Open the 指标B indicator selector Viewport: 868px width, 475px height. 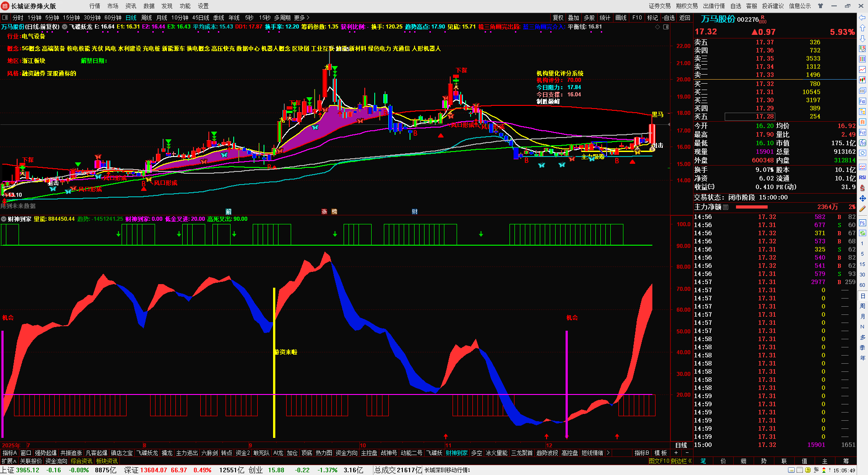point(642,453)
